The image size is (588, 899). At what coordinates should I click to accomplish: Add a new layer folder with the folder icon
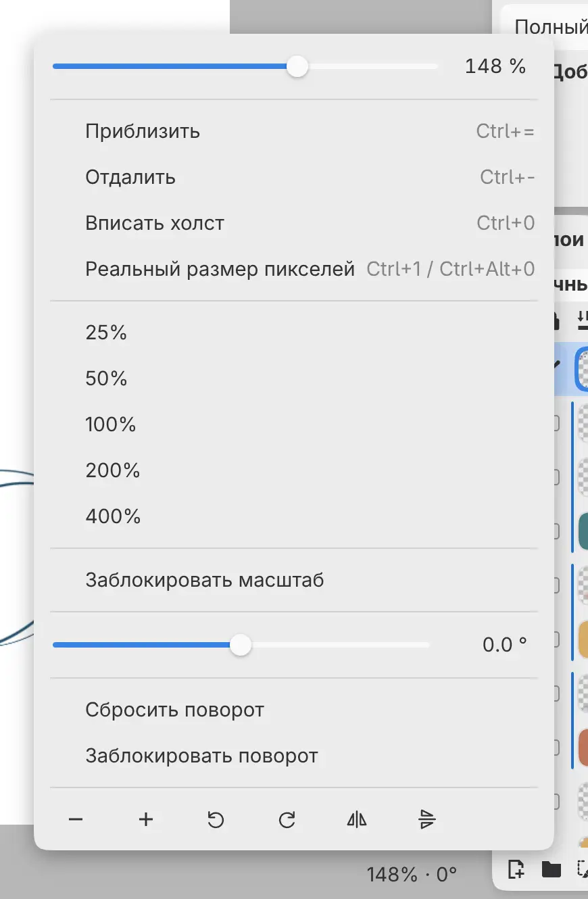pos(551,869)
